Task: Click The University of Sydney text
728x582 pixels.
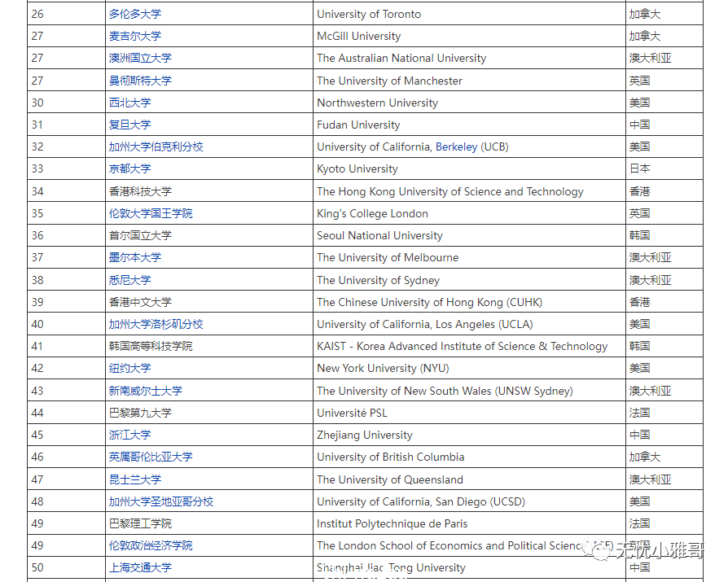Action: (378, 280)
